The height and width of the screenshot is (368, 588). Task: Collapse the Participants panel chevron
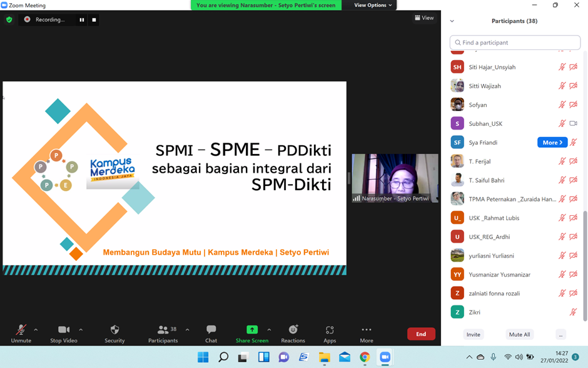coord(452,21)
